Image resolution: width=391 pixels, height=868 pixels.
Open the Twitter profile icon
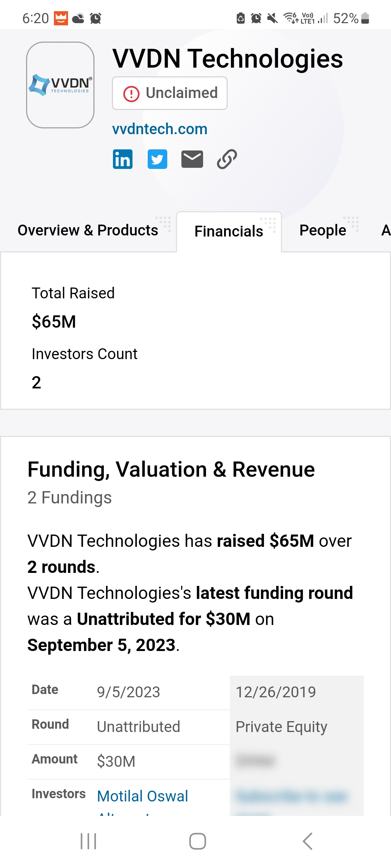tap(157, 159)
